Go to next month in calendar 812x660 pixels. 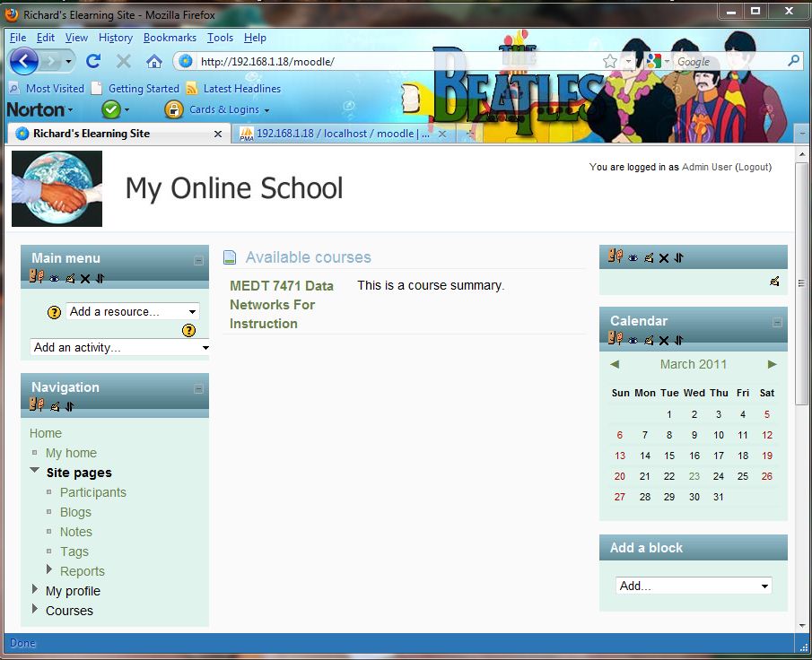[x=772, y=364]
